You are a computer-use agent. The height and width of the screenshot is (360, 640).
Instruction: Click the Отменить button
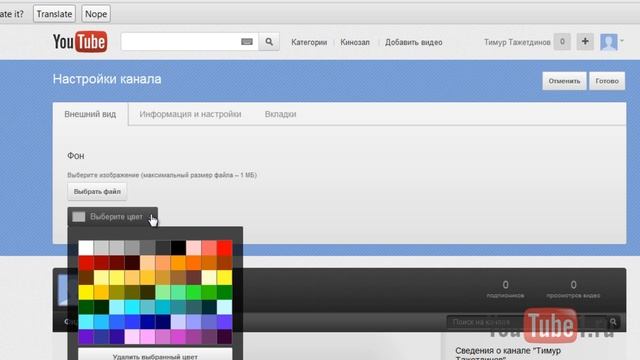[x=564, y=81]
